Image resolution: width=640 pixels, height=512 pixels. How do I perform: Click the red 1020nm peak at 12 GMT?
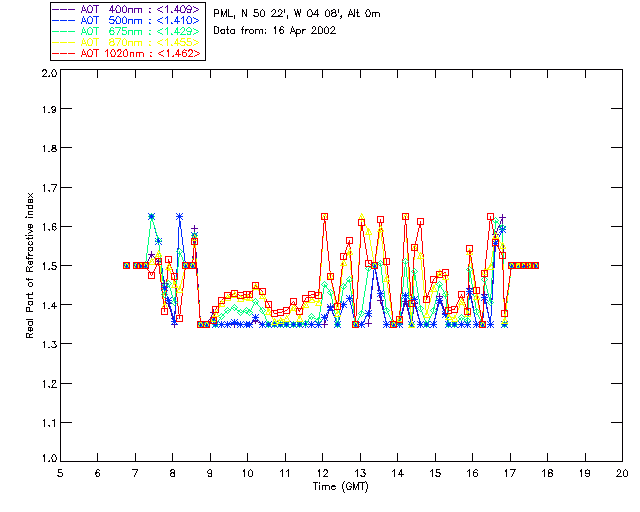[x=324, y=217]
